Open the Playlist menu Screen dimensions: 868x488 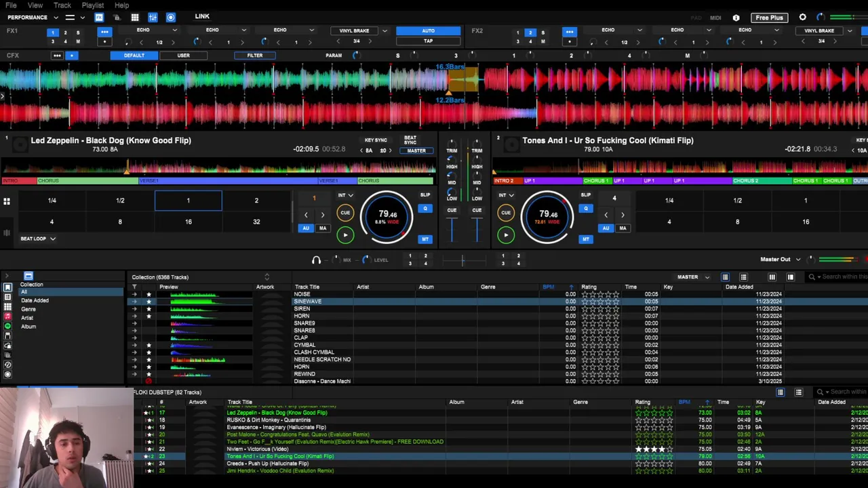click(x=93, y=5)
